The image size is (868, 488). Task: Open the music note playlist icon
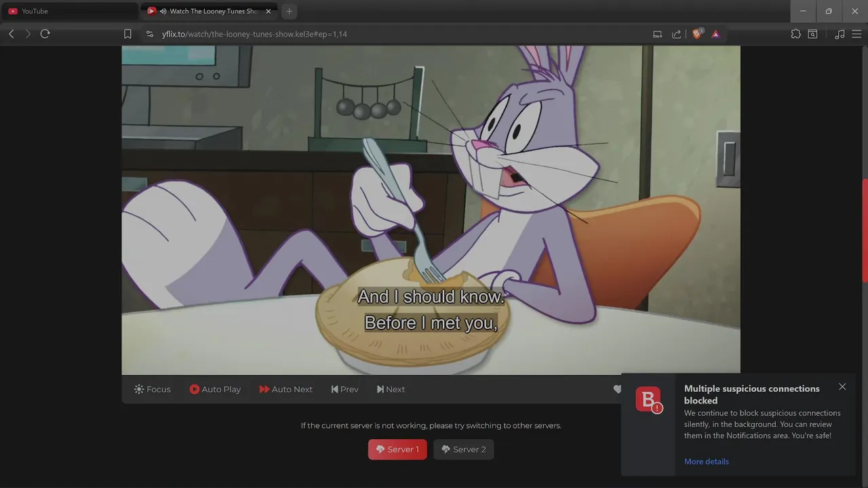[840, 34]
